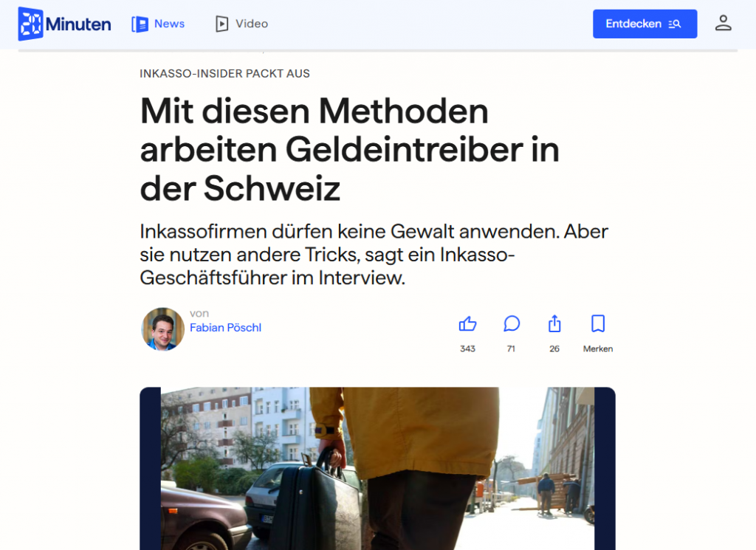This screenshot has width=756, height=550.
Task: Click the Entdecken search button
Action: pos(645,24)
